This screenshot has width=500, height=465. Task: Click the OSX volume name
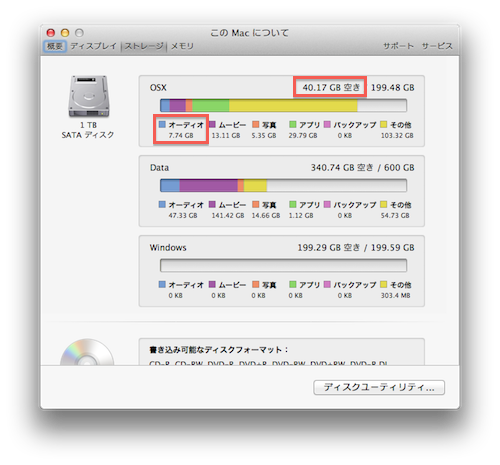tap(158, 88)
